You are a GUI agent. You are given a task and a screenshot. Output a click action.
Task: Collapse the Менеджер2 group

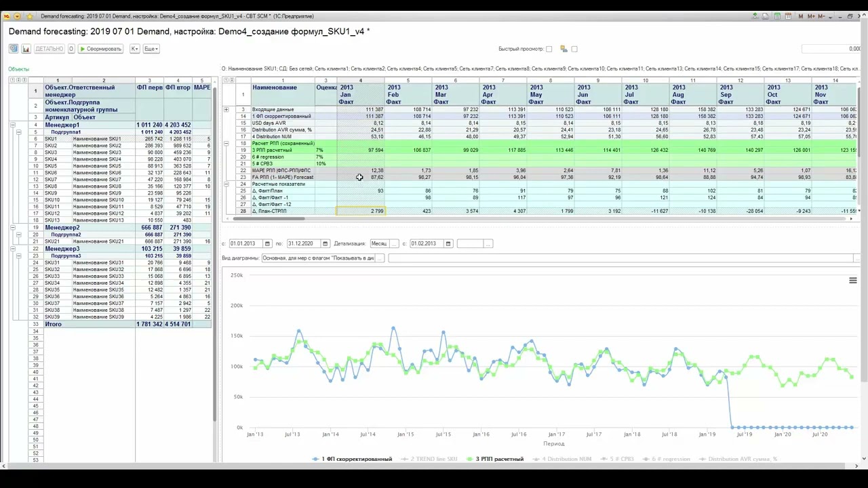tap(12, 228)
